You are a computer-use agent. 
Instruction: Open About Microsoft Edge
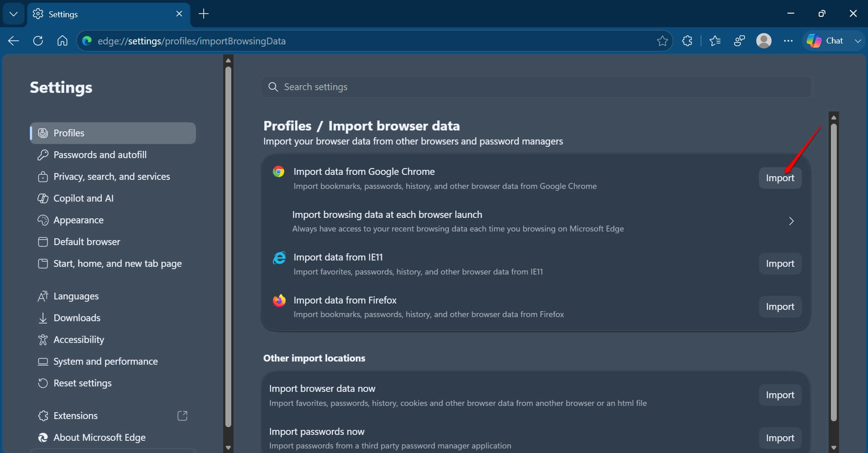coord(113,438)
